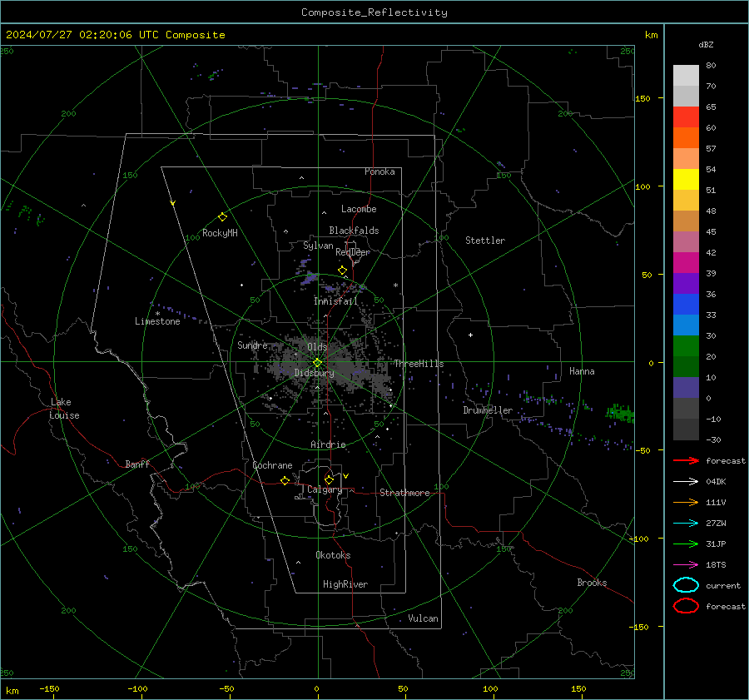Click the Sundre town label

(252, 345)
